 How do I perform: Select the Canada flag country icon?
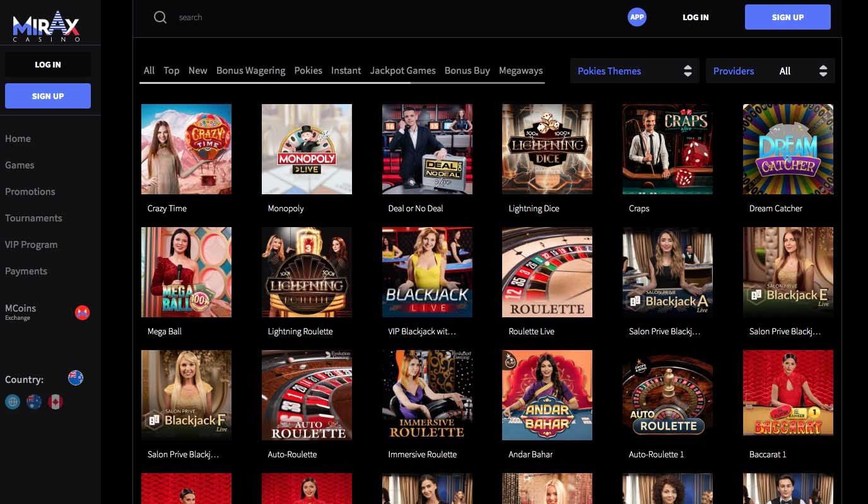(56, 402)
